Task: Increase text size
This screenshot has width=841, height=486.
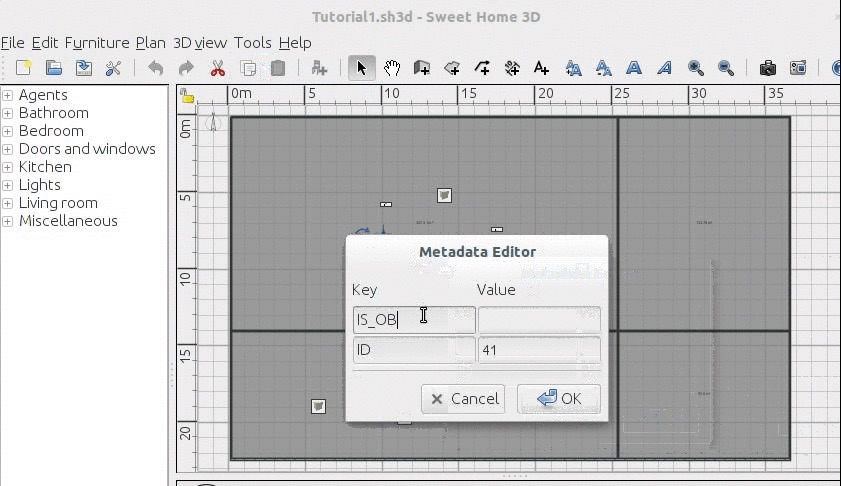Action: (573, 68)
